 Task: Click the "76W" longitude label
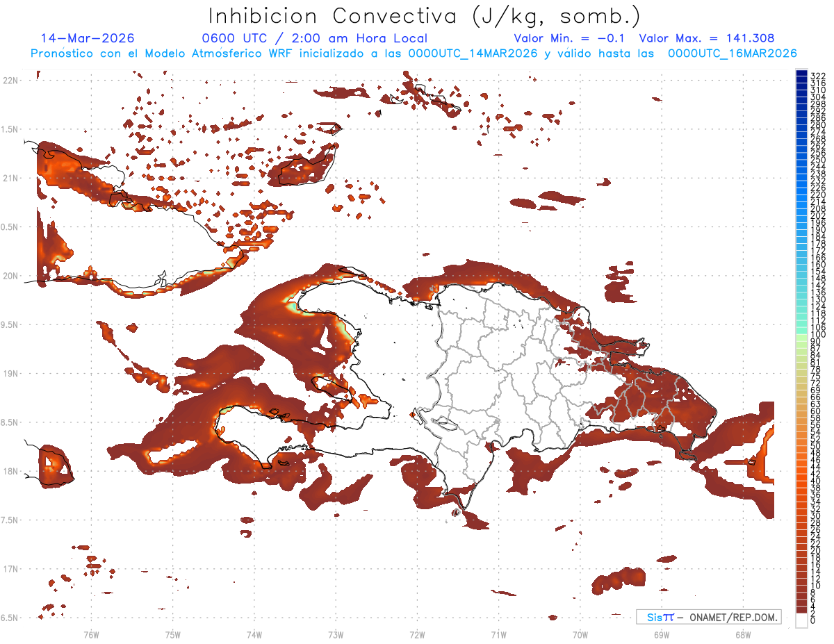coord(91,634)
